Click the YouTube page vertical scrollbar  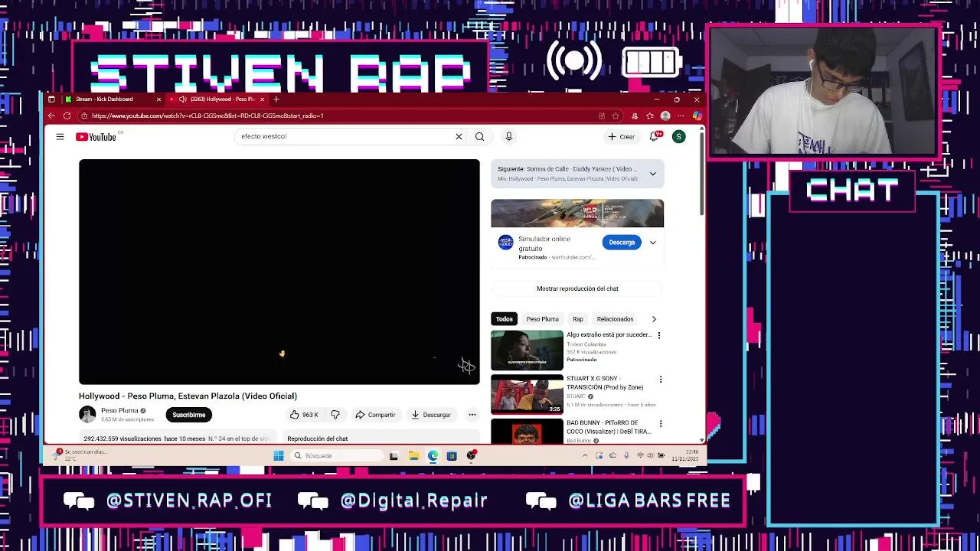[701, 176]
